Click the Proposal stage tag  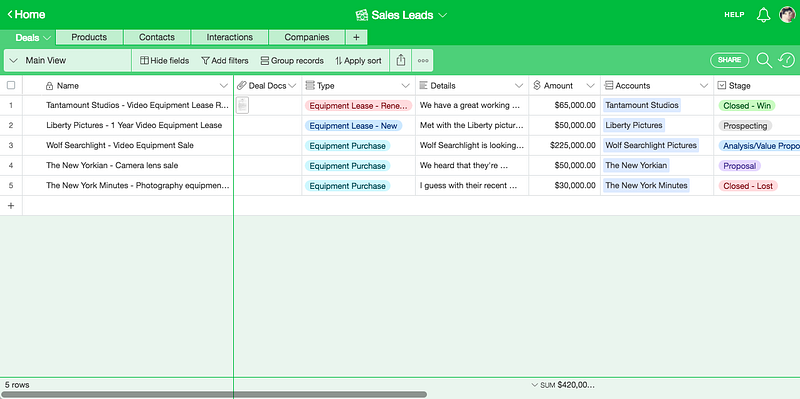[x=739, y=166]
